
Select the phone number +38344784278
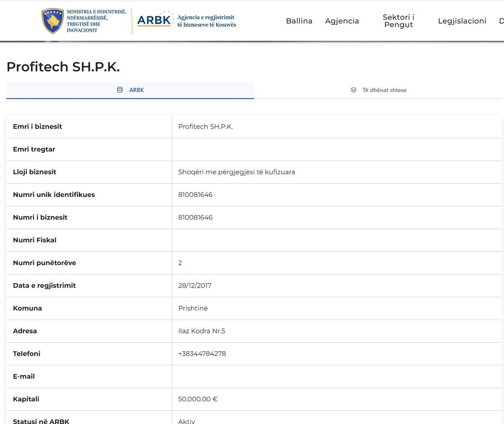[202, 354]
